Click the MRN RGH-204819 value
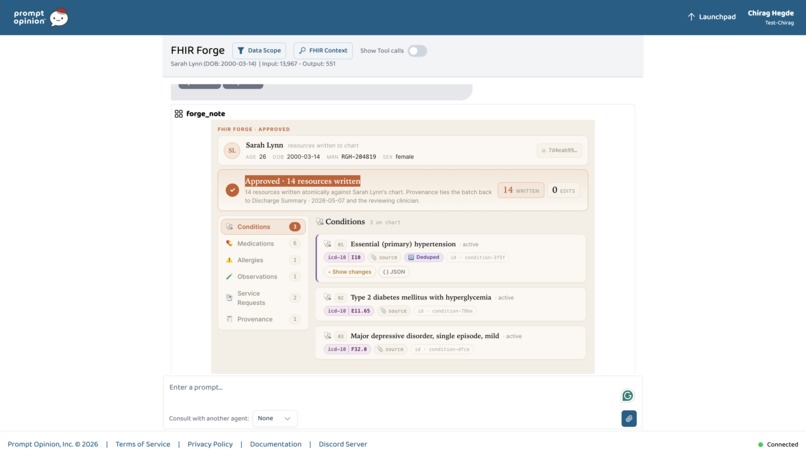This screenshot has width=806, height=458. click(x=358, y=157)
